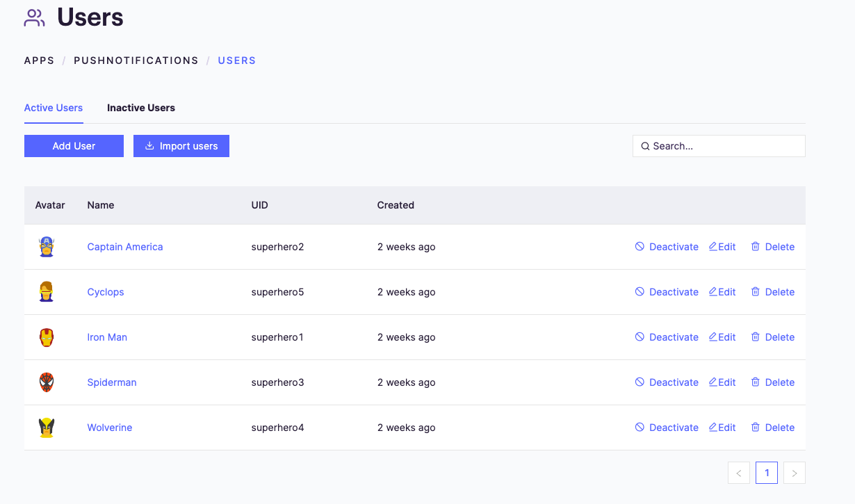Viewport: 855px width, 504px height.
Task: Click the Import users button
Action: coord(181,146)
